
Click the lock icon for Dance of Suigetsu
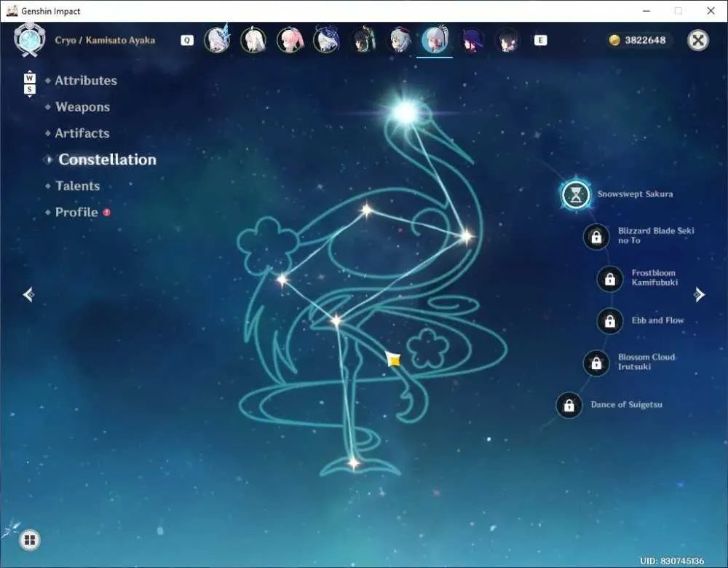[x=569, y=405]
